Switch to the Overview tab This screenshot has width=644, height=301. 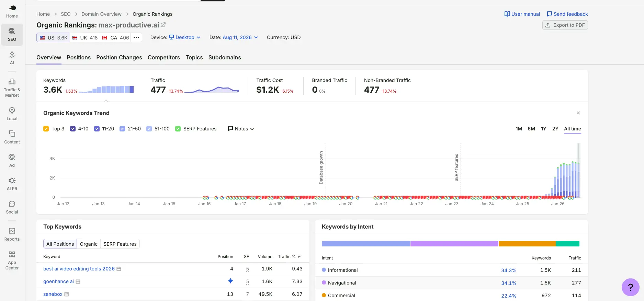coord(49,57)
